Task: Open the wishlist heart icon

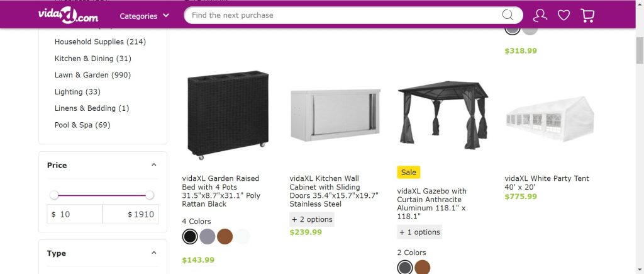Action: (563, 15)
